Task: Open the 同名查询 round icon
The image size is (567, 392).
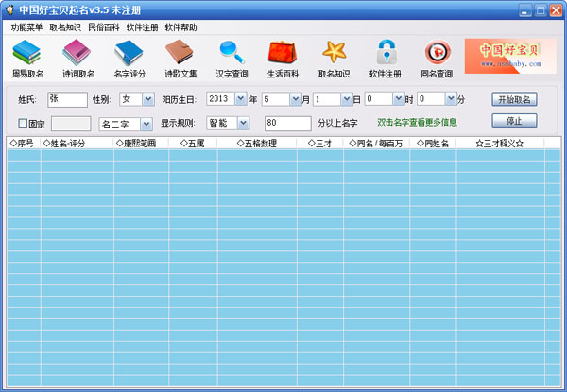Action: pos(438,52)
